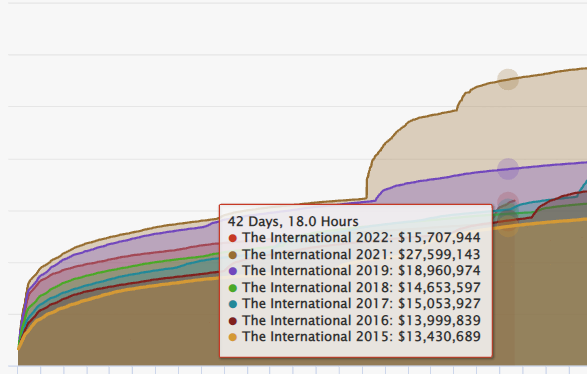Click the purple legend dot for The International 2019
Screen dimensions: 587x374
click(x=232, y=271)
